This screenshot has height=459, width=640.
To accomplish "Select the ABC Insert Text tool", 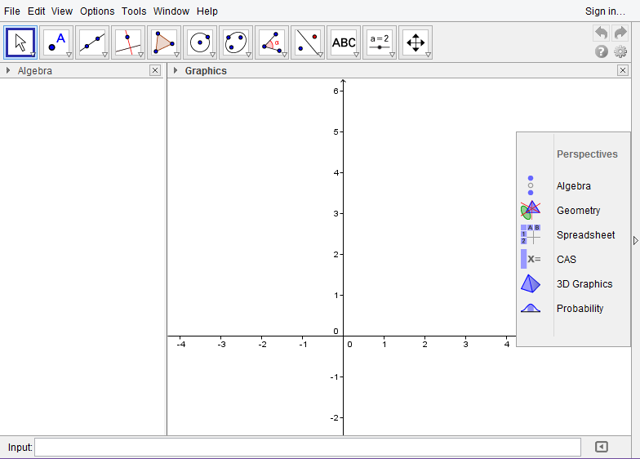I will (x=344, y=42).
